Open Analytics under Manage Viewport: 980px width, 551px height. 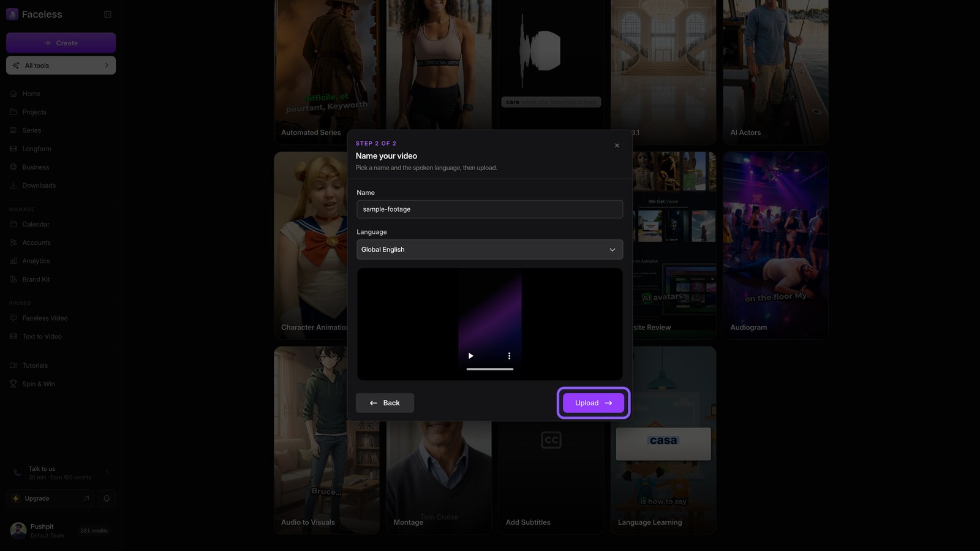pos(61,261)
